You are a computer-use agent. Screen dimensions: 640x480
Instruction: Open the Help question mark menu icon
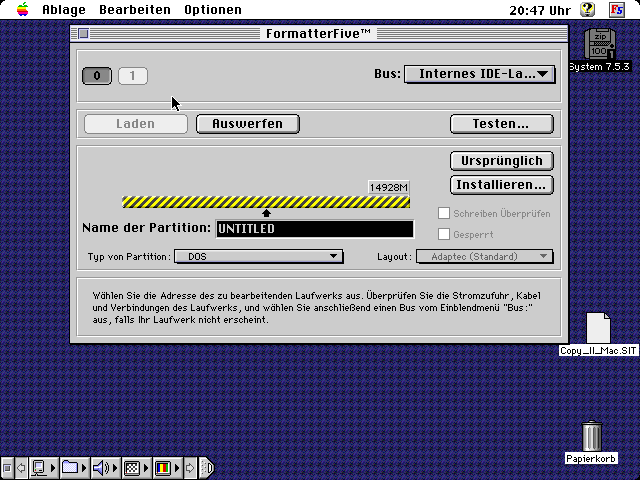(x=588, y=9)
